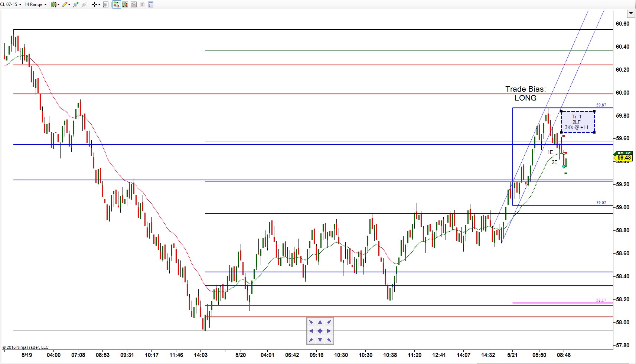
Task: Click the '2E' entry label
Action: (x=554, y=162)
